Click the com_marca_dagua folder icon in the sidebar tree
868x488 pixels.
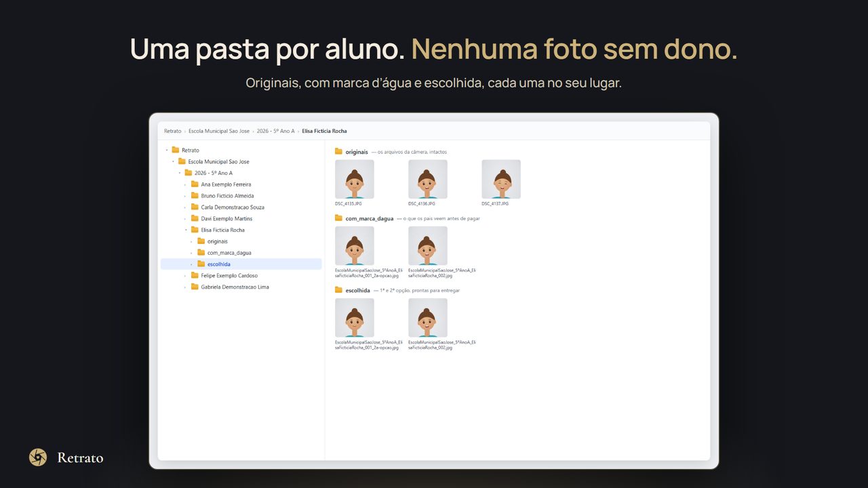pos(201,253)
